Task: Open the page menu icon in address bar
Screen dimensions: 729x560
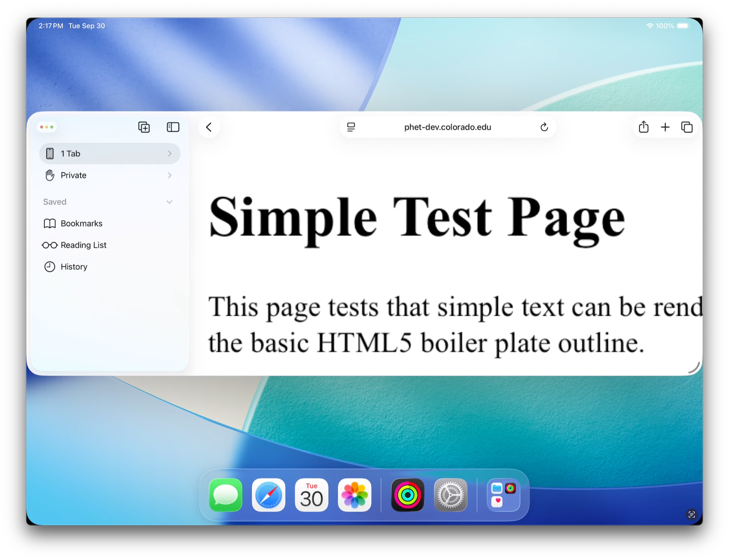Action: 351,127
